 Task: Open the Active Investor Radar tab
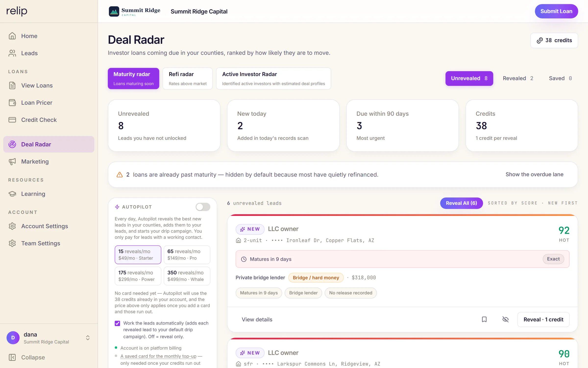pyautogui.click(x=273, y=79)
